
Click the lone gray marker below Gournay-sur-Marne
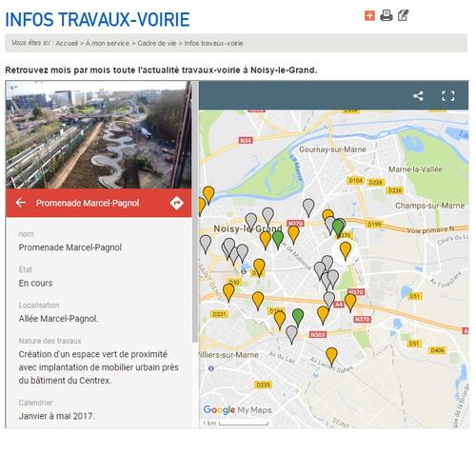[308, 207]
